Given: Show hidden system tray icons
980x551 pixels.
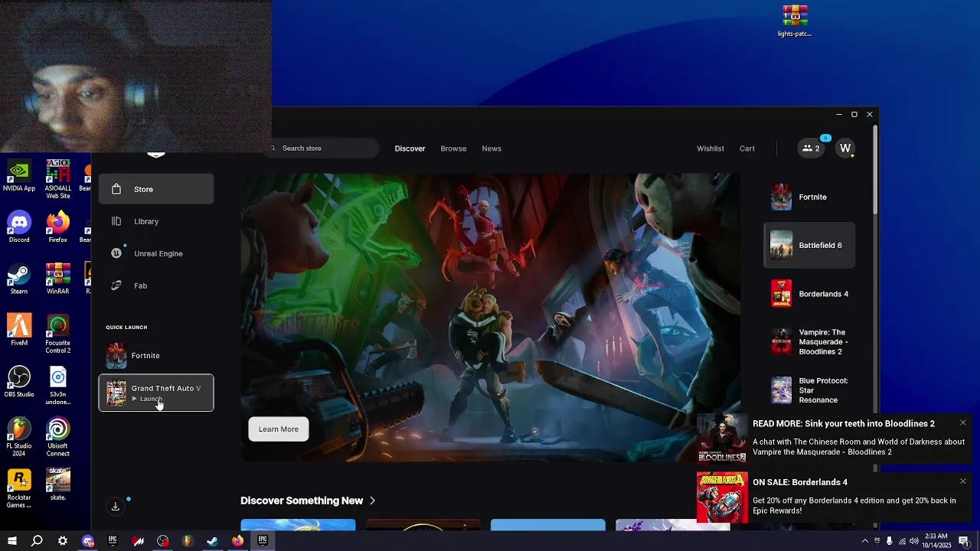Looking at the screenshot, I should (x=865, y=541).
